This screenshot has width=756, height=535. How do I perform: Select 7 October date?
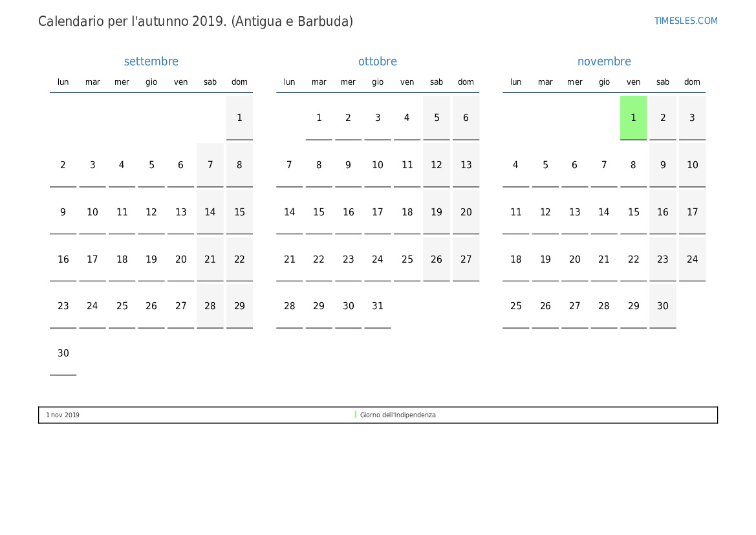pos(289,165)
